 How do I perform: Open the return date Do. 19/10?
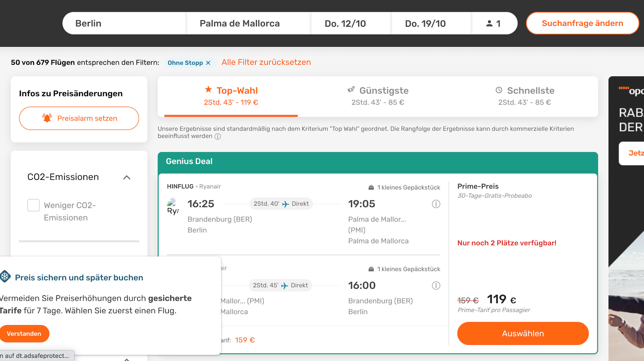pos(426,23)
